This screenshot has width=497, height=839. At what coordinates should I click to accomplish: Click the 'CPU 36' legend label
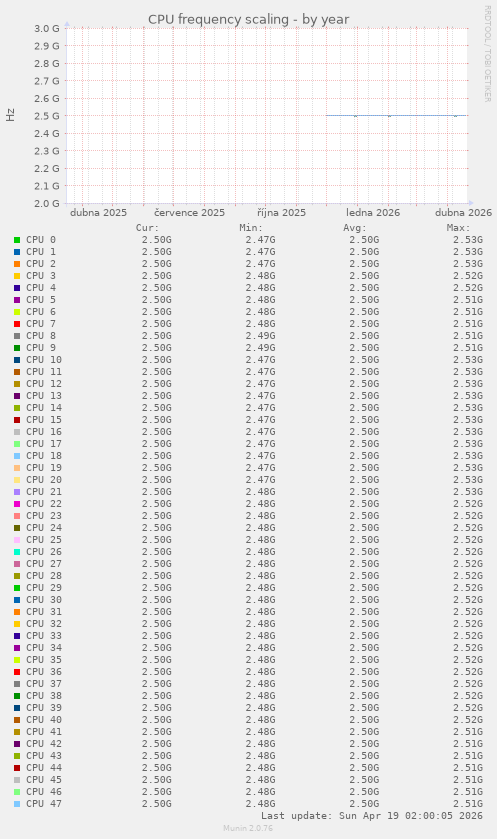pos(44,672)
